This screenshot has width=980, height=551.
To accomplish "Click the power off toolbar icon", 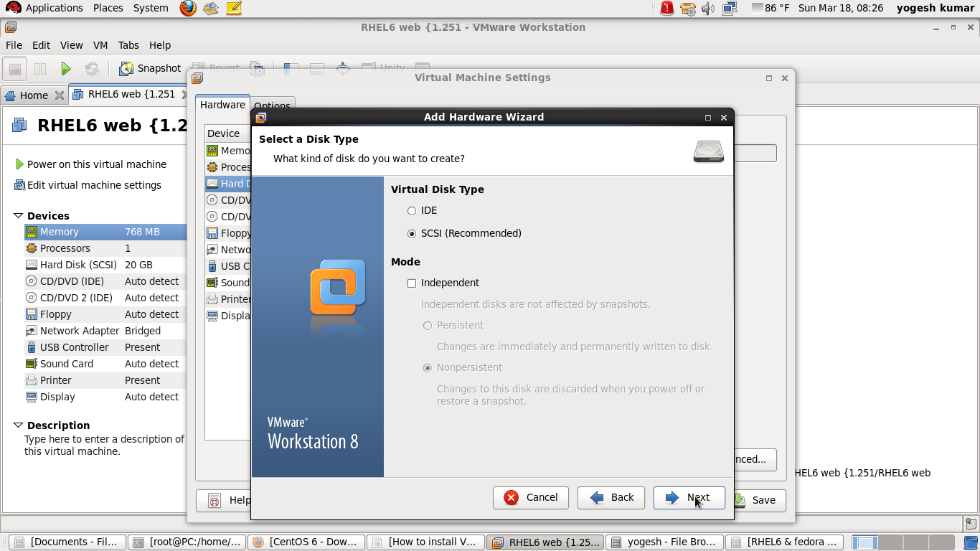I will (x=15, y=68).
